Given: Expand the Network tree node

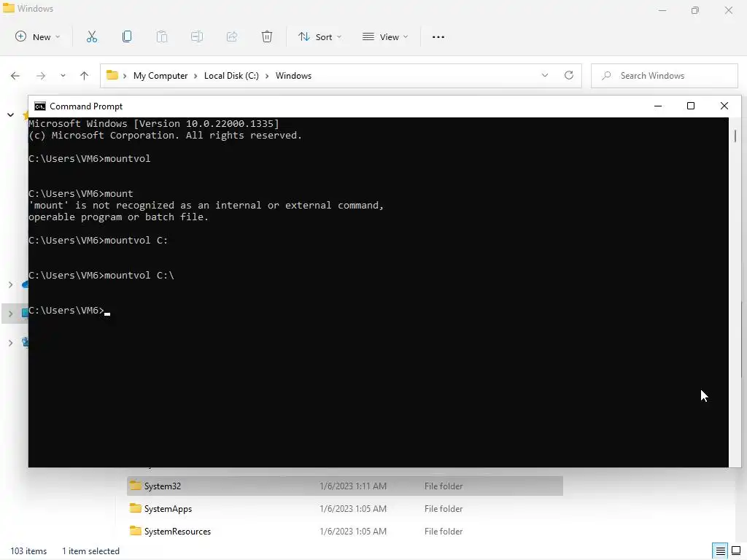Looking at the screenshot, I should [10, 343].
